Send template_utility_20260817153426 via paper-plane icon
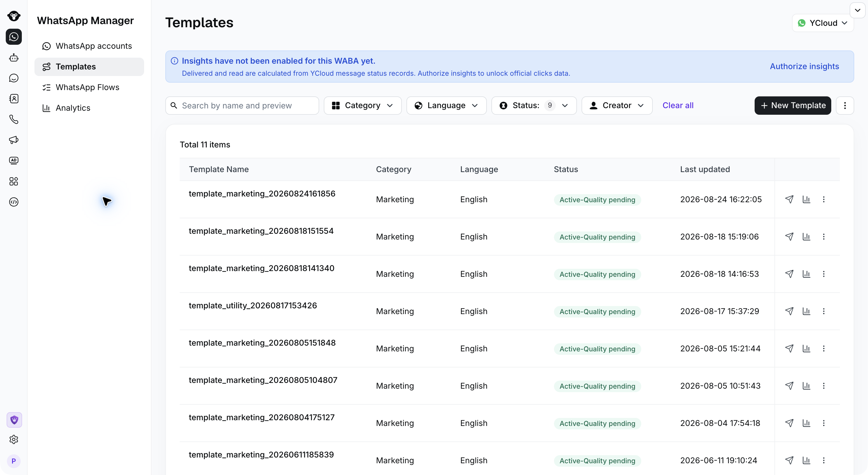This screenshot has width=868, height=475. [789, 311]
